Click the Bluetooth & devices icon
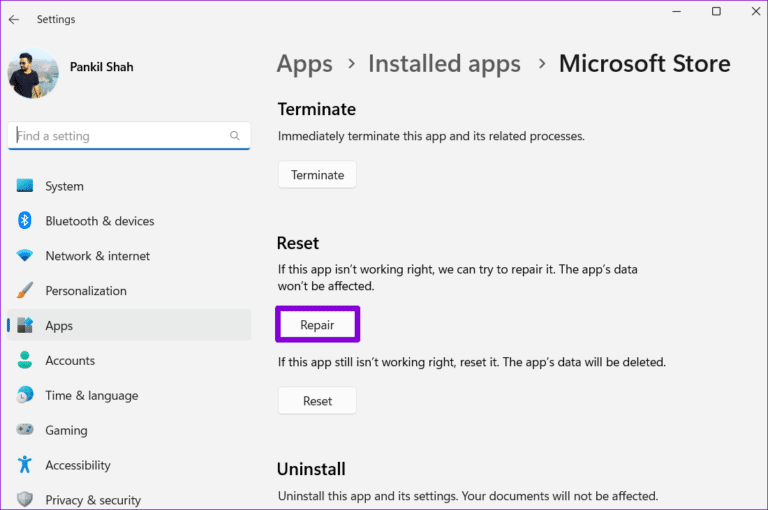 25,221
